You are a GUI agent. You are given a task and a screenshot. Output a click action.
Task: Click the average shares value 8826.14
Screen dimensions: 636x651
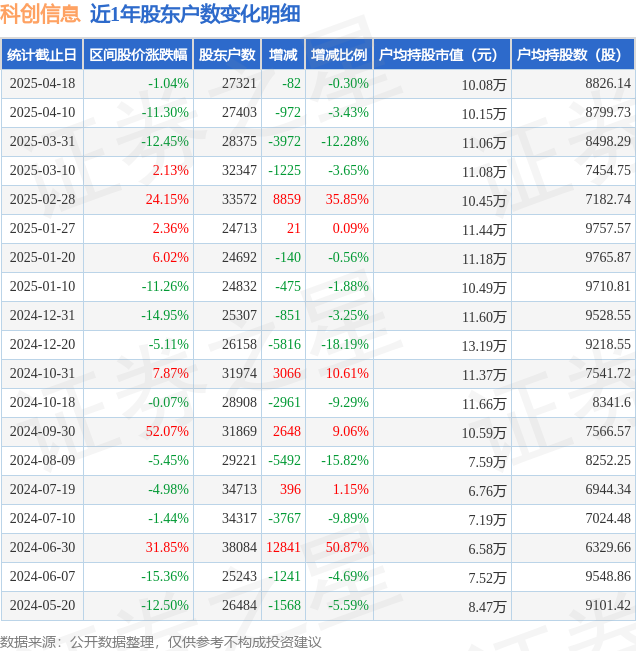608,83
